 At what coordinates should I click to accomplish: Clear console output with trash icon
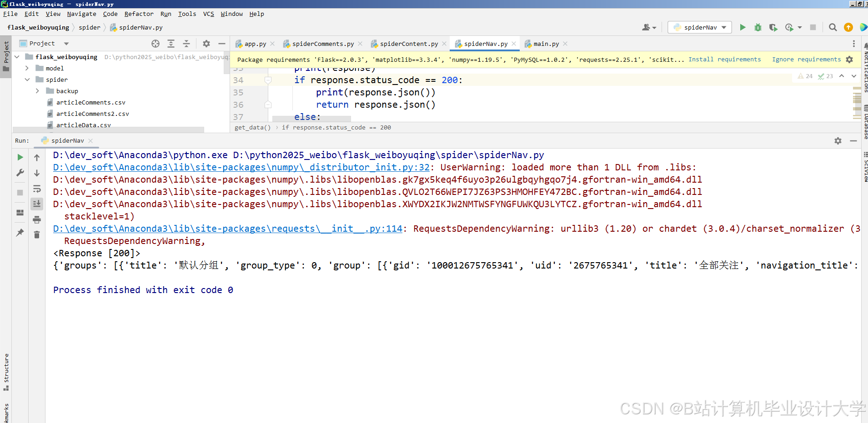37,235
